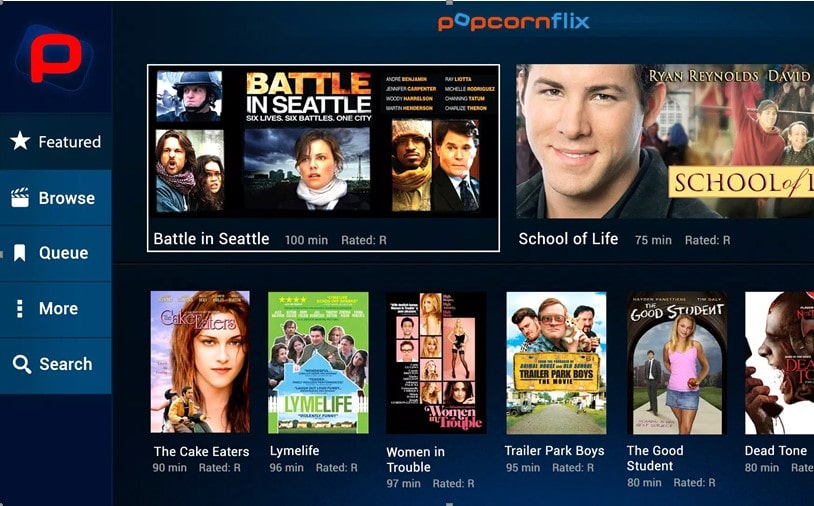Select the Browse menu label
This screenshot has width=814, height=506.
(x=67, y=198)
